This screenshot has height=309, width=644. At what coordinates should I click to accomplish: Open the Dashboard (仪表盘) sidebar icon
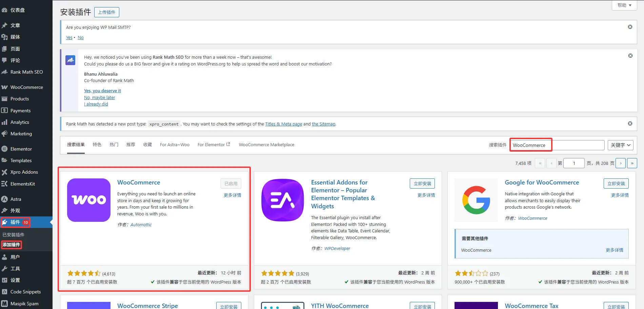point(4,10)
